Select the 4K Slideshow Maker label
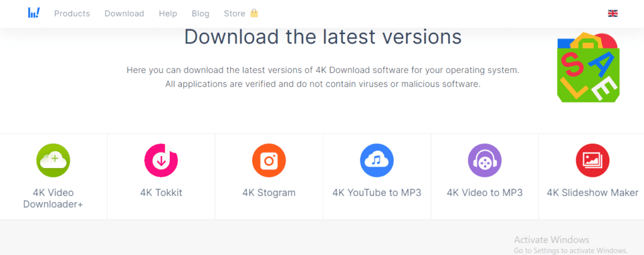The height and width of the screenshot is (255, 644). [x=592, y=193]
